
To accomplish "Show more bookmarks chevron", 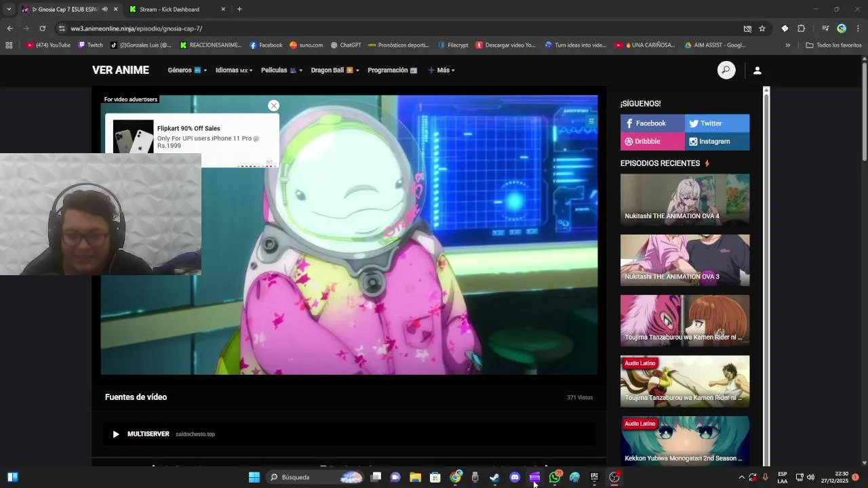I will coord(788,45).
